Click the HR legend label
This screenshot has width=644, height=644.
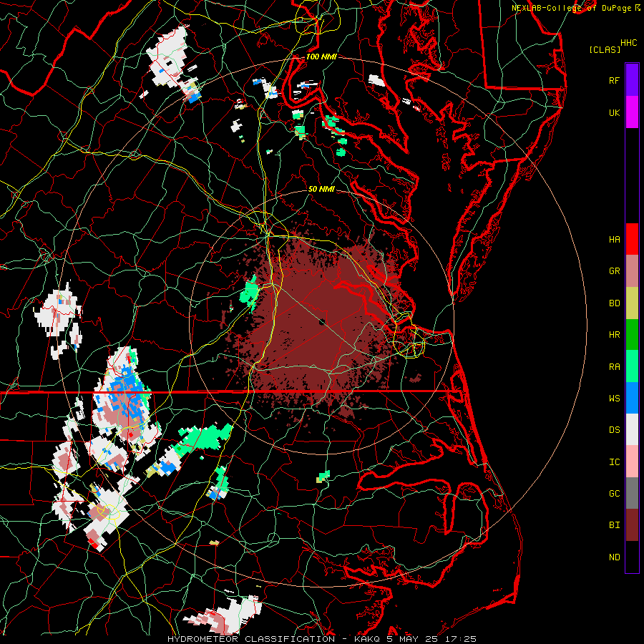click(x=615, y=335)
